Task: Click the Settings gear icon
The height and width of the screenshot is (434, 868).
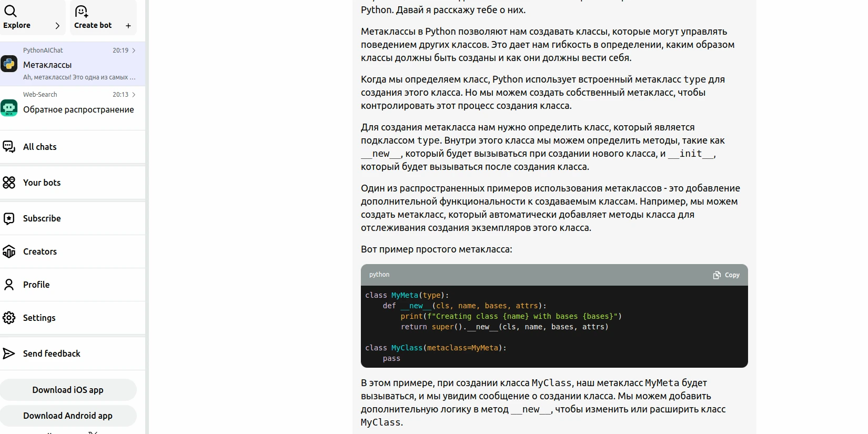Action: click(9, 318)
